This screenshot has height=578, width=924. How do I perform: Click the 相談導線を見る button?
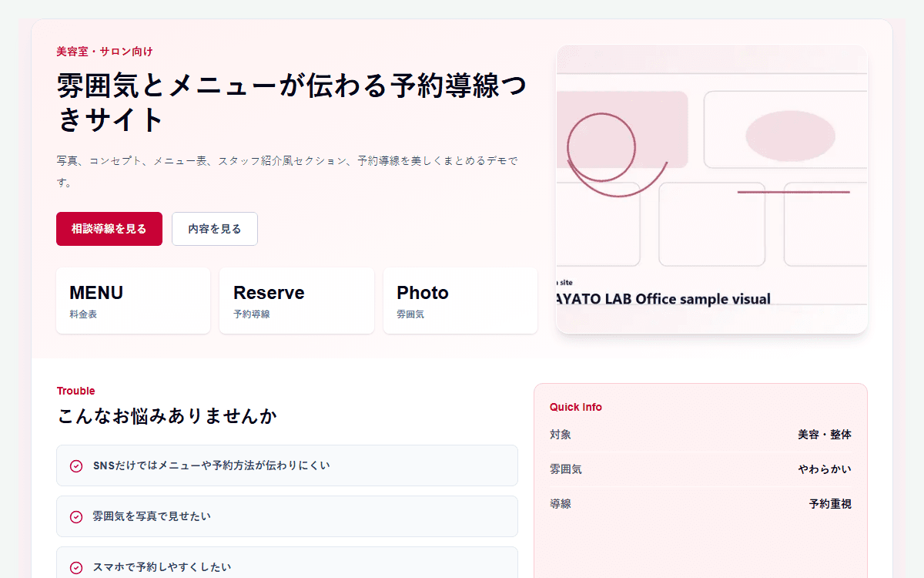(109, 229)
